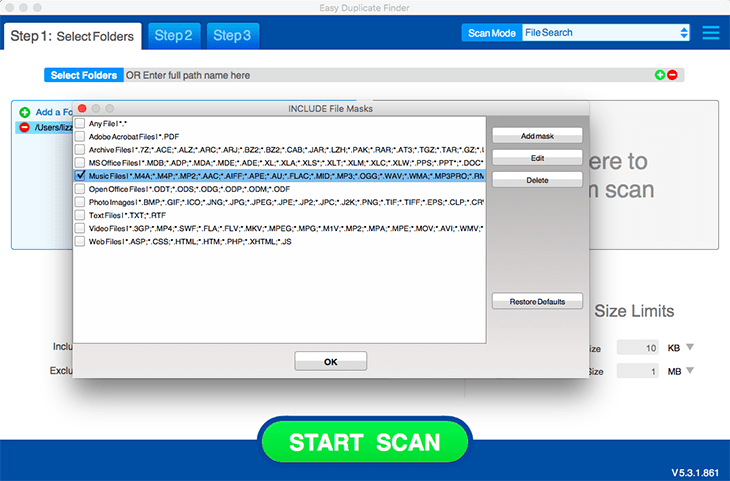
Task: Switch to Step 1: Select Folders tab
Action: click(72, 36)
